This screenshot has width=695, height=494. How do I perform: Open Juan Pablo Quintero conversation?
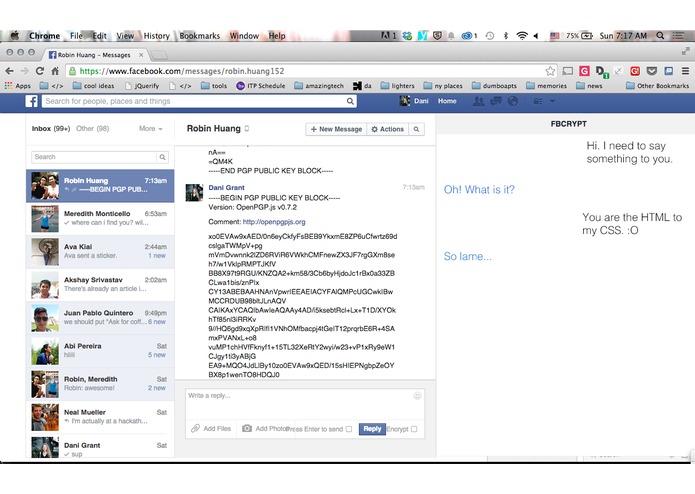point(100,318)
